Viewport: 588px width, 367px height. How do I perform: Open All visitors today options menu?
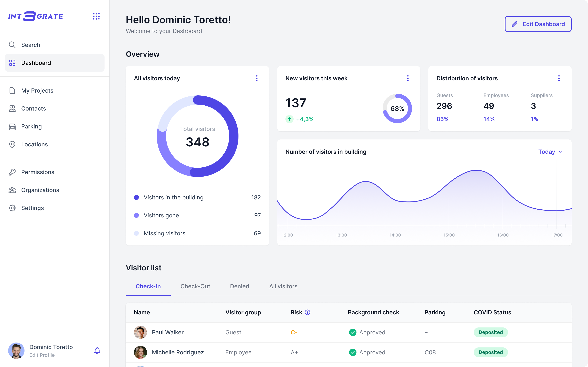click(x=257, y=78)
